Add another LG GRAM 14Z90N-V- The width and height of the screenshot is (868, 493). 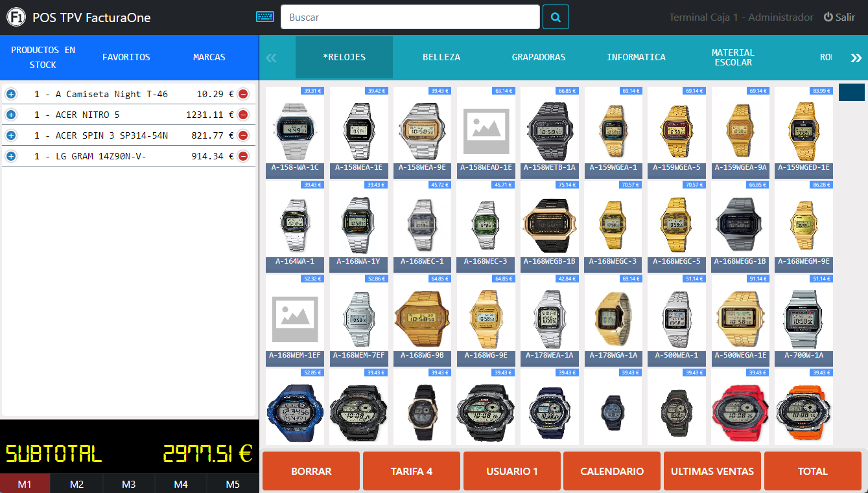pyautogui.click(x=10, y=156)
